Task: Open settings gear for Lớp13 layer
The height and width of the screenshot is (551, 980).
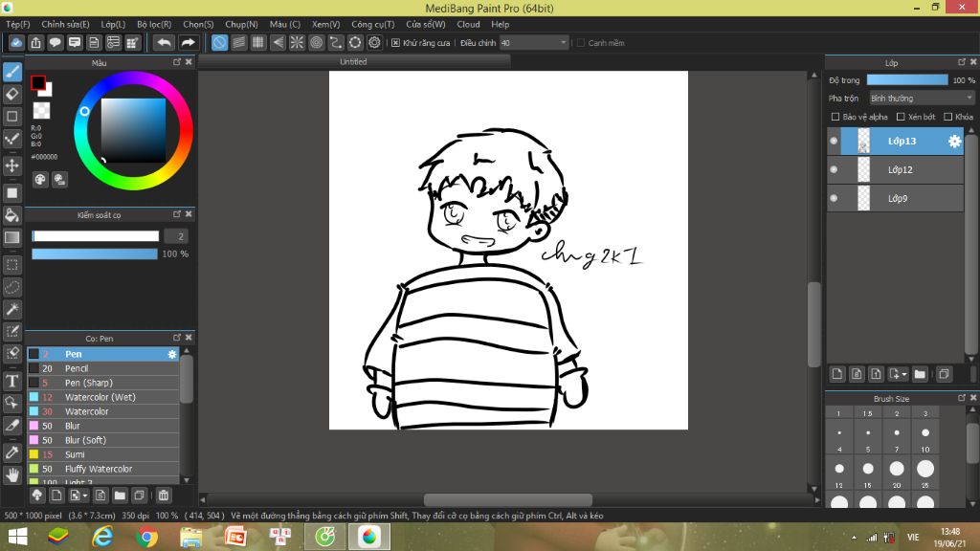Action: [x=954, y=142]
